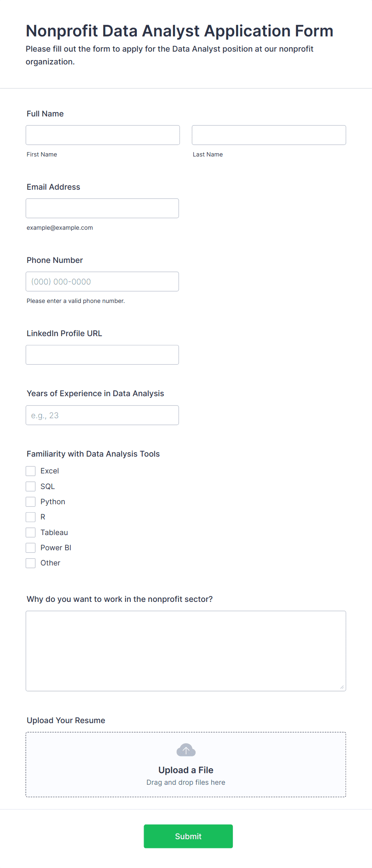This screenshot has width=372, height=868.
Task: Click the LinkedIn Profile URL field
Action: pos(102,355)
